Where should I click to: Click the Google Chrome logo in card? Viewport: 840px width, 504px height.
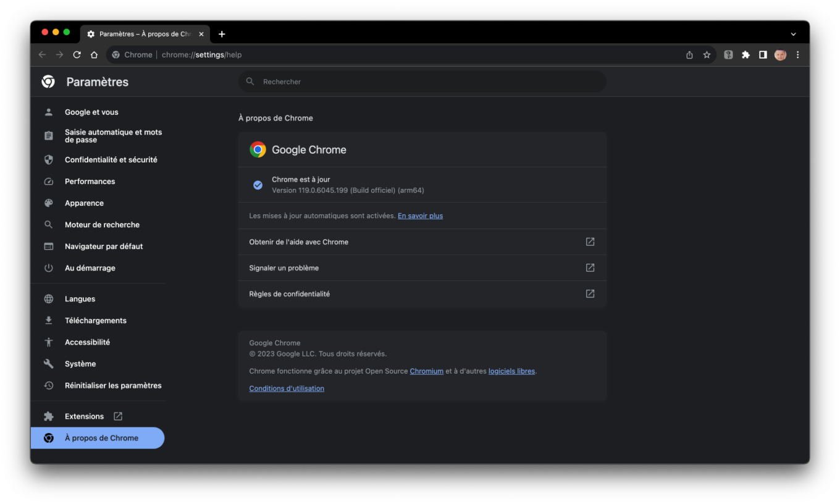[258, 149]
